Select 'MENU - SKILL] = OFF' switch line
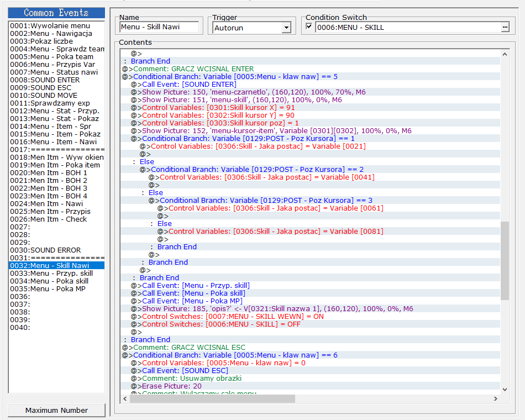525x420 pixels. pyautogui.click(x=311, y=324)
